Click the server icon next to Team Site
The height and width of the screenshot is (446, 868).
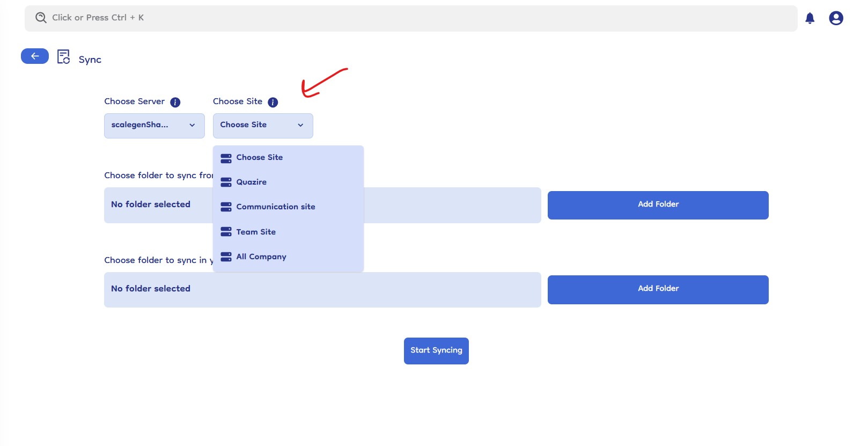(x=226, y=232)
